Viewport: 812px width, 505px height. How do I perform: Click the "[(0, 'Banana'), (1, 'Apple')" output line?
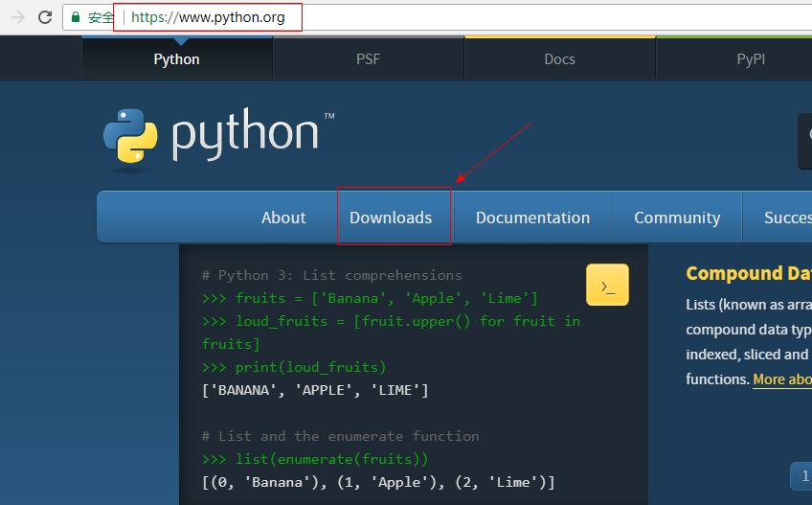tap(378, 482)
